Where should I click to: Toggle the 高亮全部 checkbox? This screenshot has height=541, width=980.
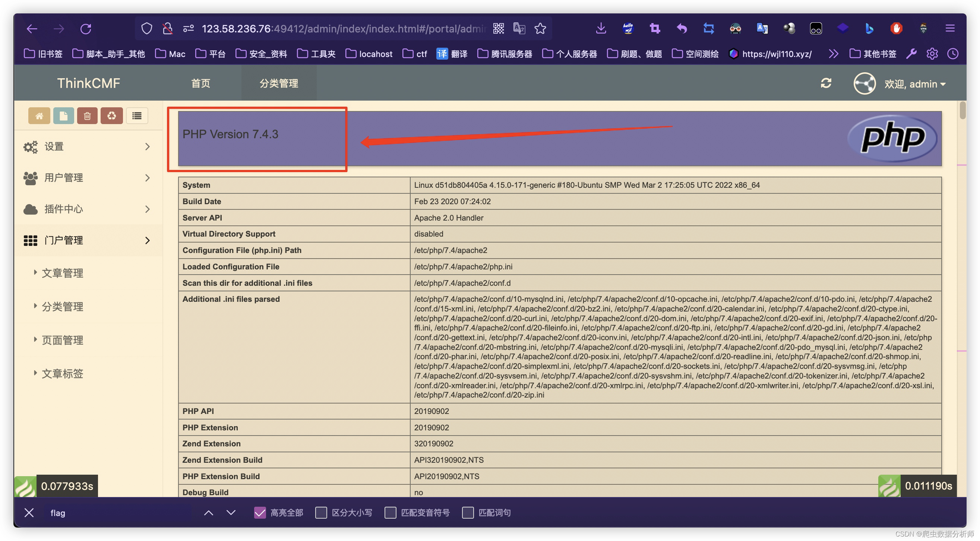coord(260,512)
